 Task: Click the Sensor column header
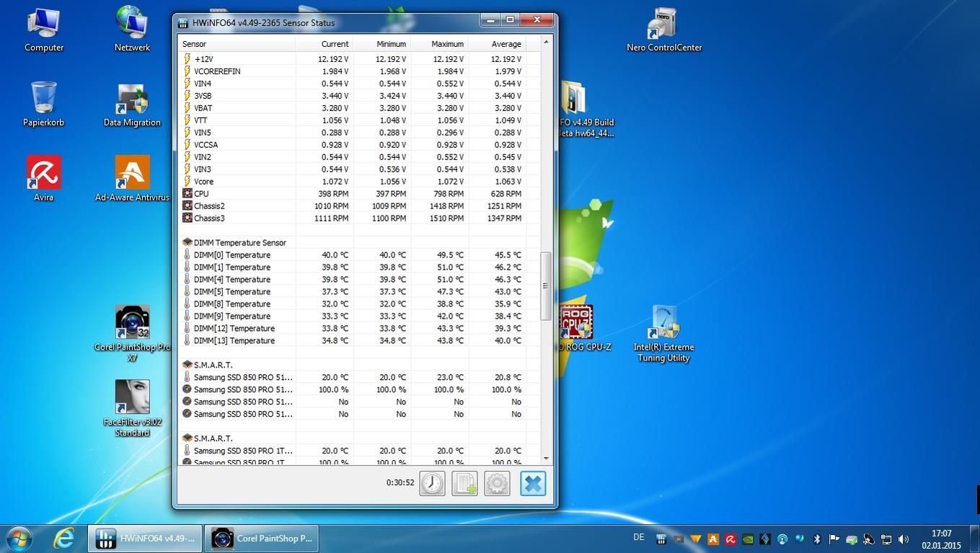pyautogui.click(x=237, y=44)
